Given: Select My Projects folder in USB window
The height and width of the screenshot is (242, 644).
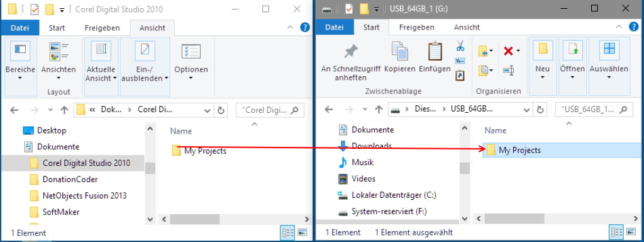Looking at the screenshot, I should pos(562,150).
